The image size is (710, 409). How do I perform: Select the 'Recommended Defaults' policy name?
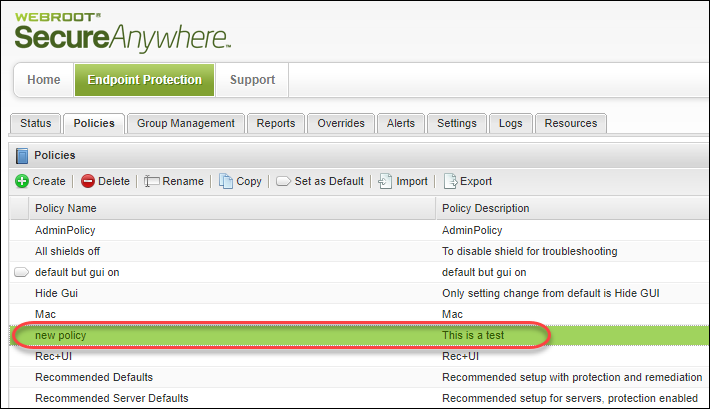[94, 377]
